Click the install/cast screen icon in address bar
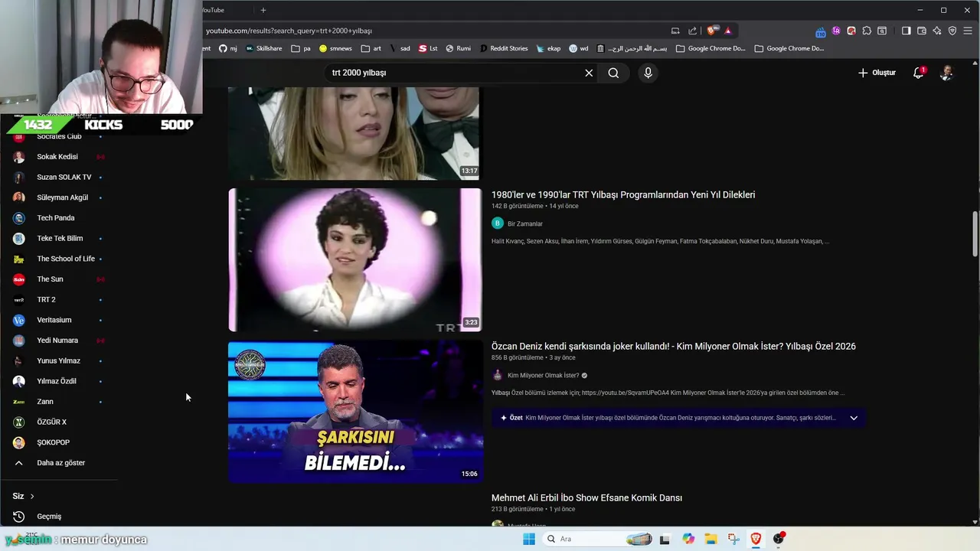 675,31
